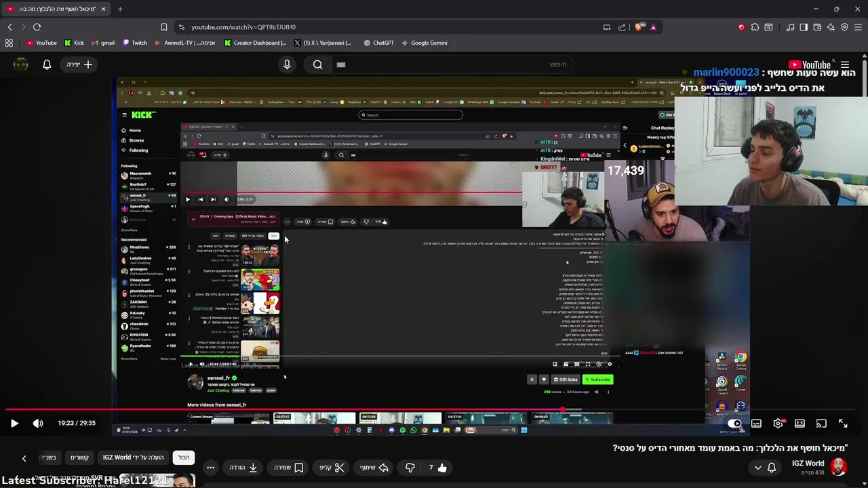868x488 pixels.
Task: Open the apps grid in the bookmarks bar
Action: tap(9, 43)
